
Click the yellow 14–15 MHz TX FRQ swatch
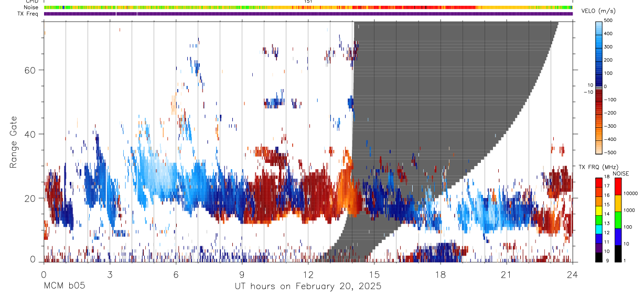(x=599, y=210)
